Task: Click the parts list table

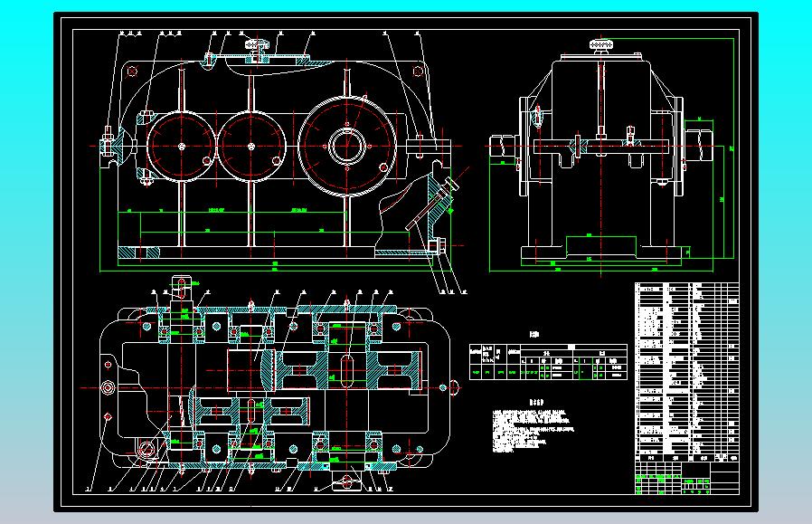Action: click(x=687, y=372)
